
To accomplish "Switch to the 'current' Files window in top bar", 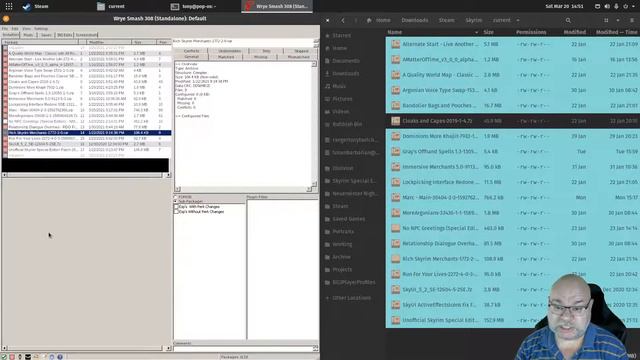I will [x=111, y=6].
